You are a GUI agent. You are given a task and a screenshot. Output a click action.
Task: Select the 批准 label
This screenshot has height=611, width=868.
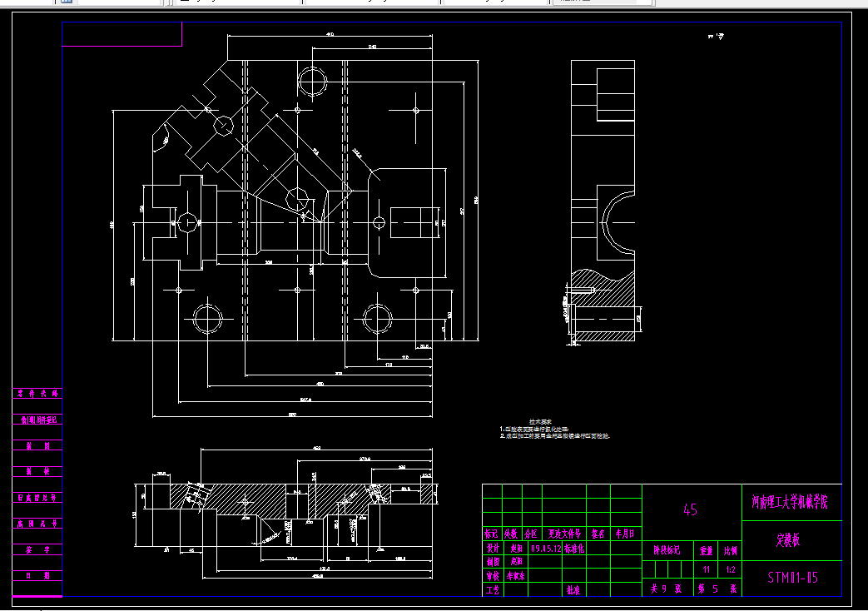point(573,590)
